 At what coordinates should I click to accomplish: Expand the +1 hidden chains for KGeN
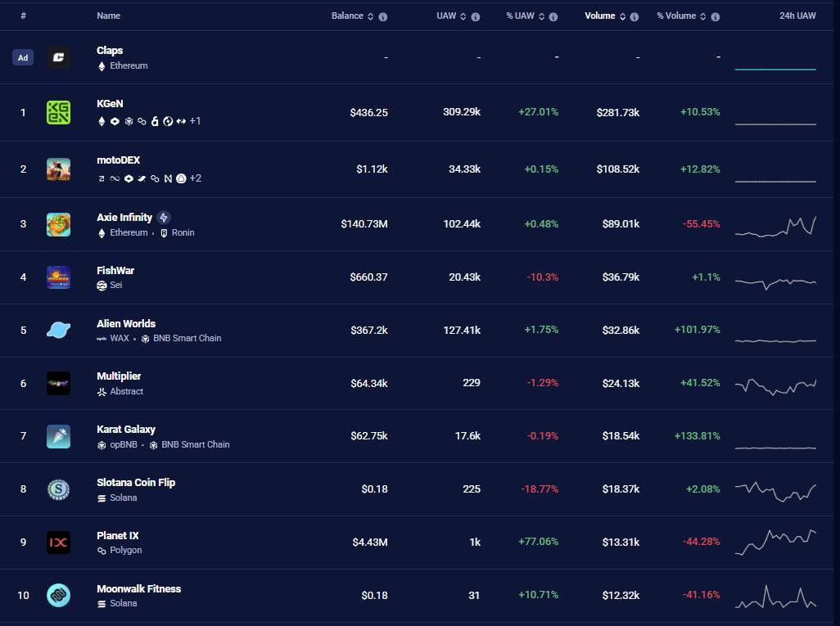coord(194,120)
